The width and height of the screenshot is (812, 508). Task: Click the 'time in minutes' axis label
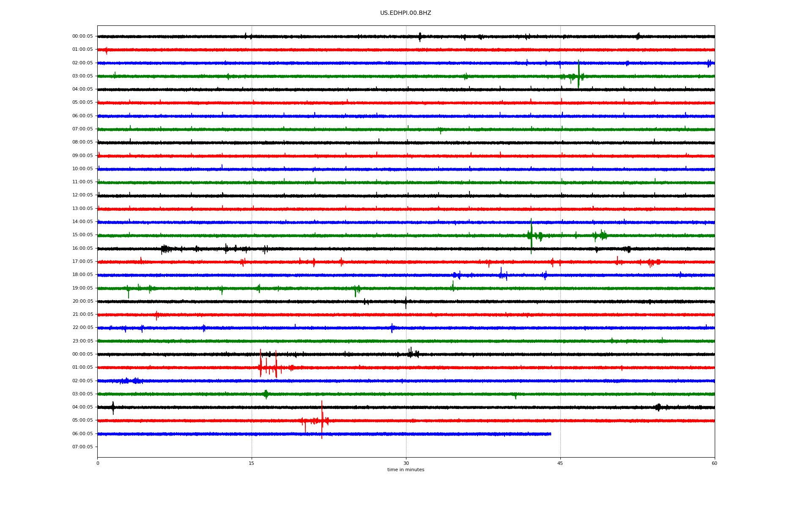point(406,470)
